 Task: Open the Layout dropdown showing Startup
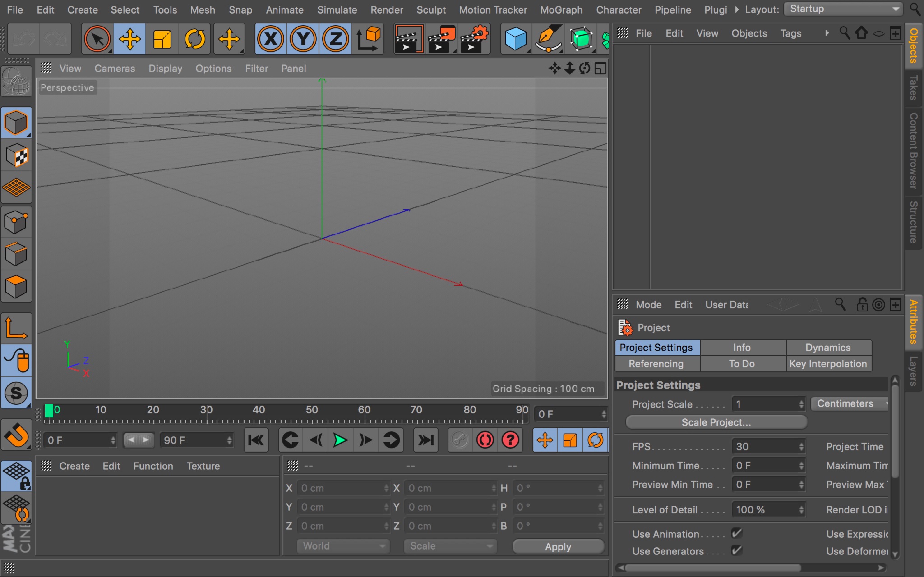pos(842,9)
